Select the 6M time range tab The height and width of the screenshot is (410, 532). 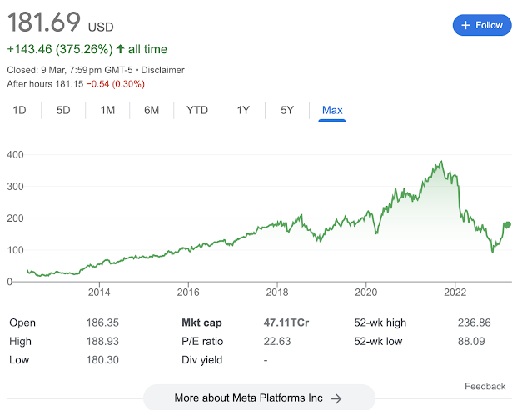152,110
